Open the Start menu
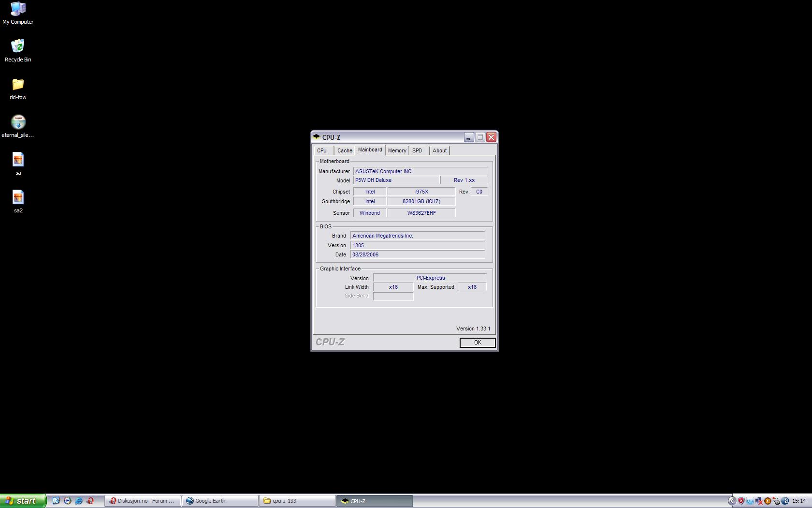This screenshot has width=812, height=508. pos(23,501)
